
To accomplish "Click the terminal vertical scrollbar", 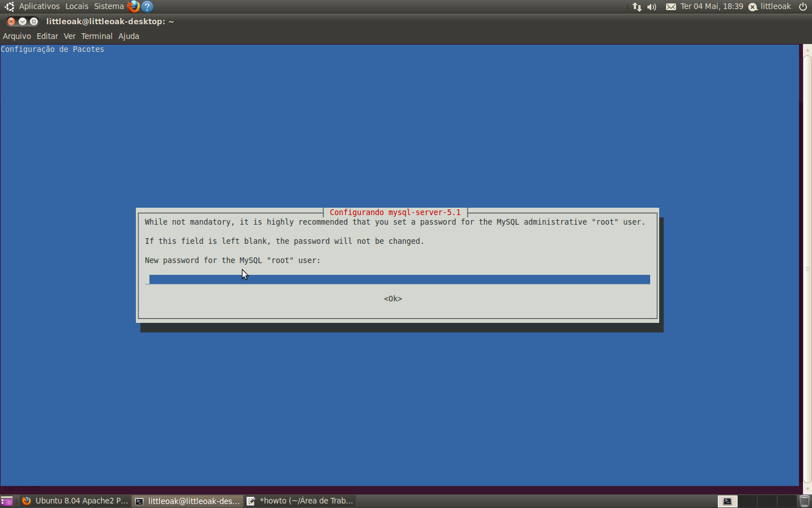I will (807, 269).
